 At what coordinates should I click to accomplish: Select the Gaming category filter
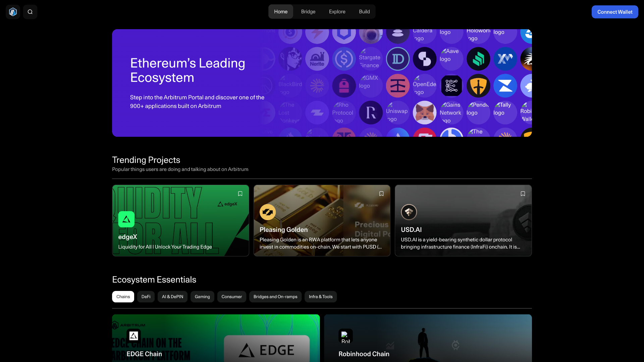click(202, 297)
